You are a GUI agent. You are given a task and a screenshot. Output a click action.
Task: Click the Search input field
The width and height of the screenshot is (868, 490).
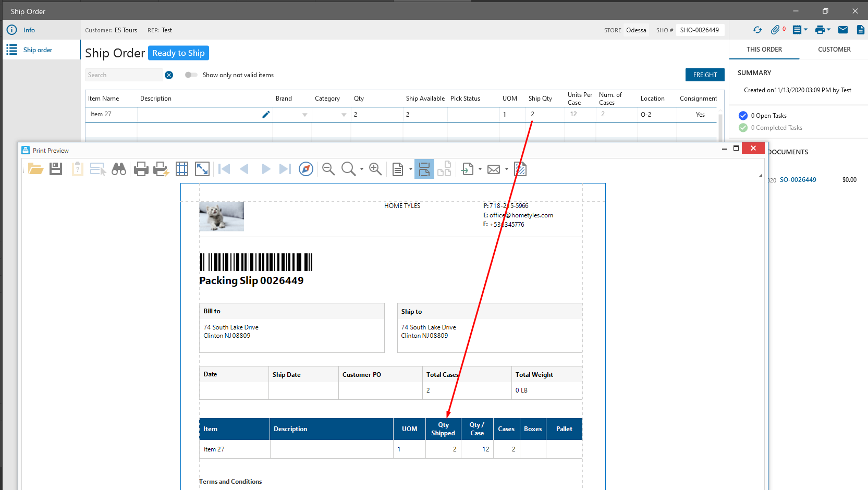click(124, 75)
